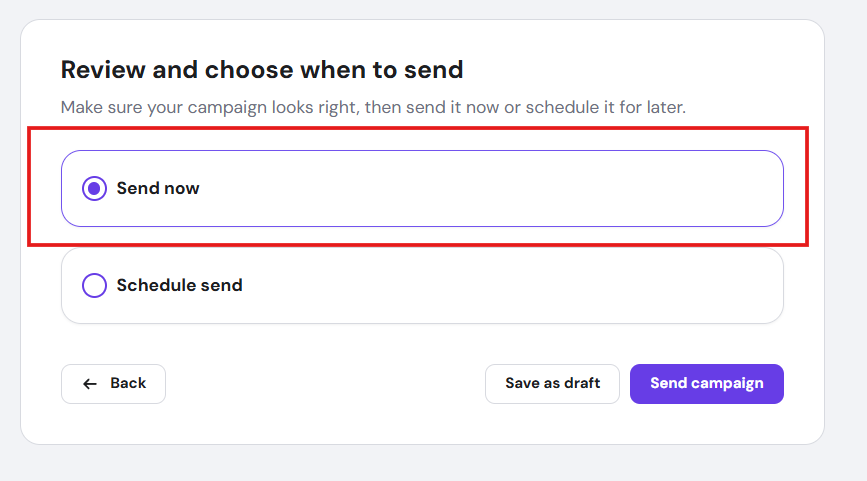Image resolution: width=867 pixels, height=481 pixels.
Task: Go back using the Back button
Action: click(x=113, y=384)
